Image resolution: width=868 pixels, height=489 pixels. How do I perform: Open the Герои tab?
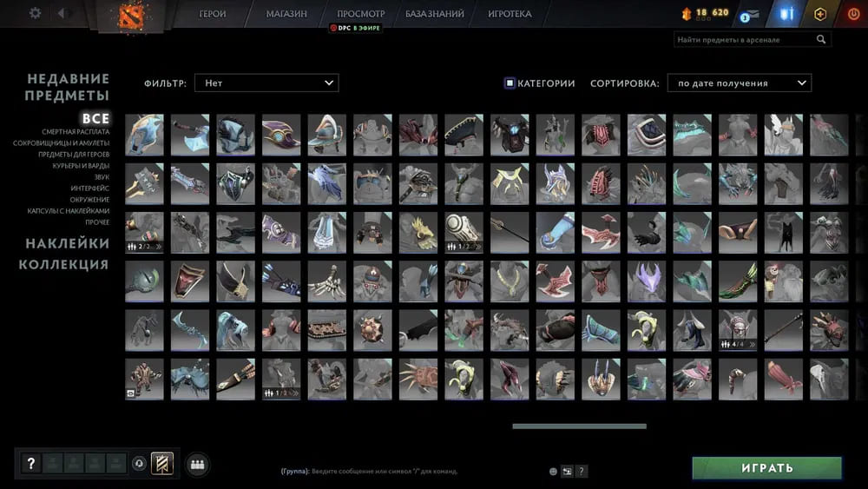click(213, 14)
